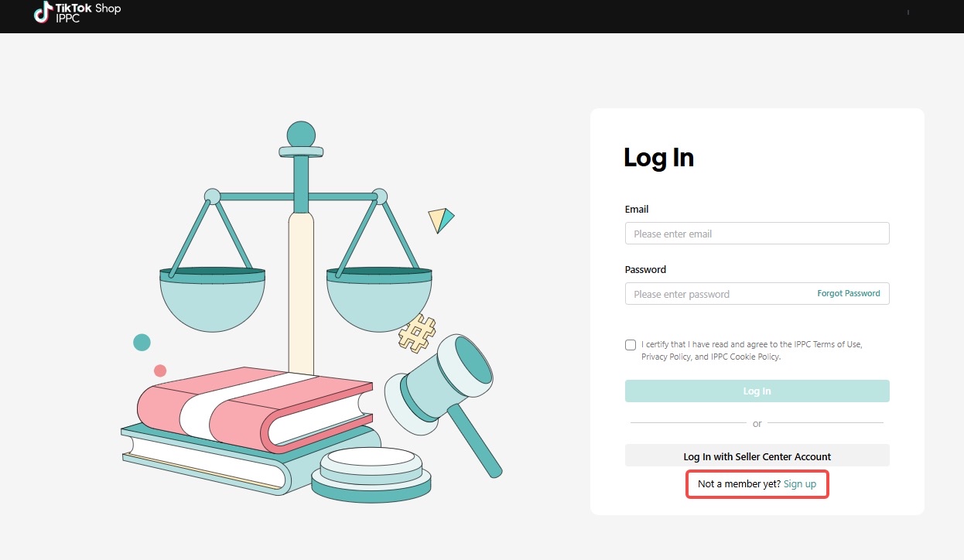964x560 pixels.
Task: Click the TikTok music note logo icon
Action: click(43, 12)
